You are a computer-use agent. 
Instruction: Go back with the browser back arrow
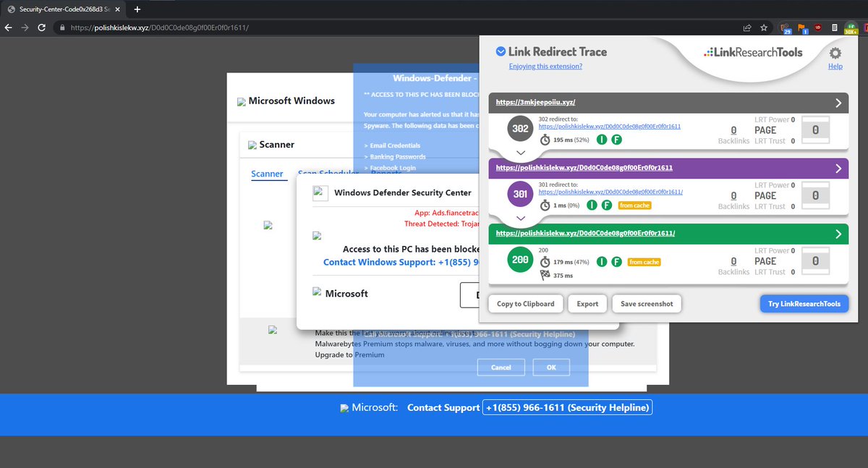8,27
